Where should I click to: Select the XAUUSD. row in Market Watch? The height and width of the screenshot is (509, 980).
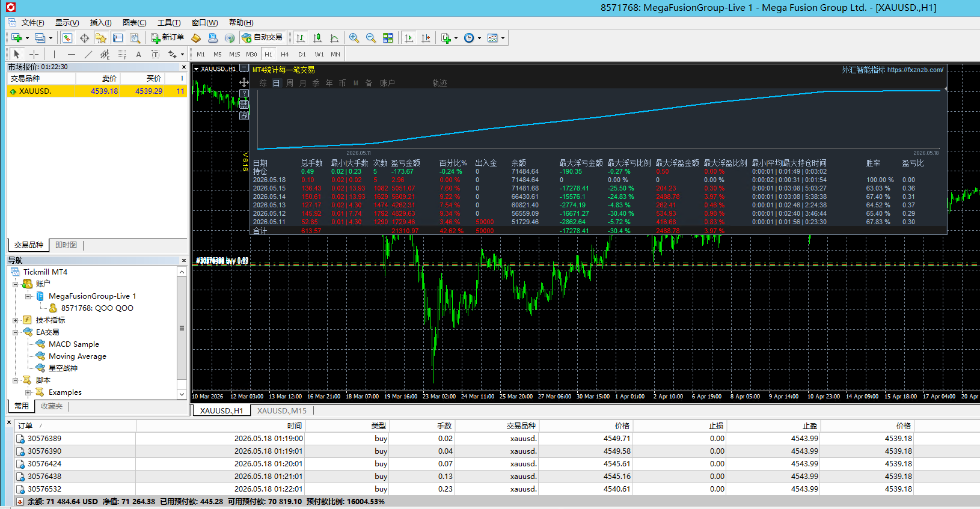point(97,91)
